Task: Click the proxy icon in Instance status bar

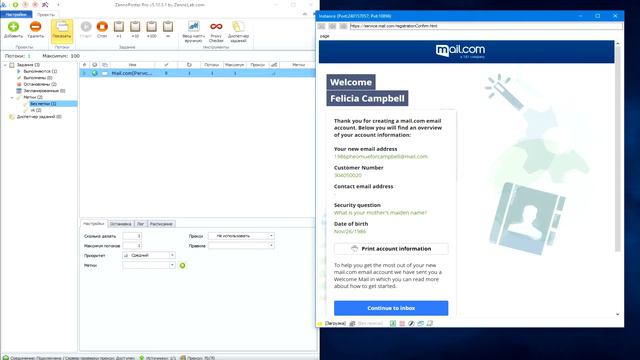Action: 352,323
